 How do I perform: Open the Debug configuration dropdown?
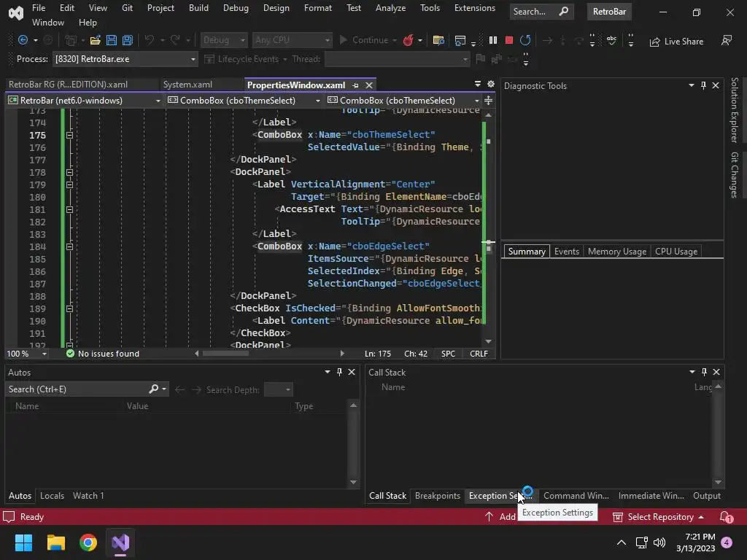tap(223, 41)
